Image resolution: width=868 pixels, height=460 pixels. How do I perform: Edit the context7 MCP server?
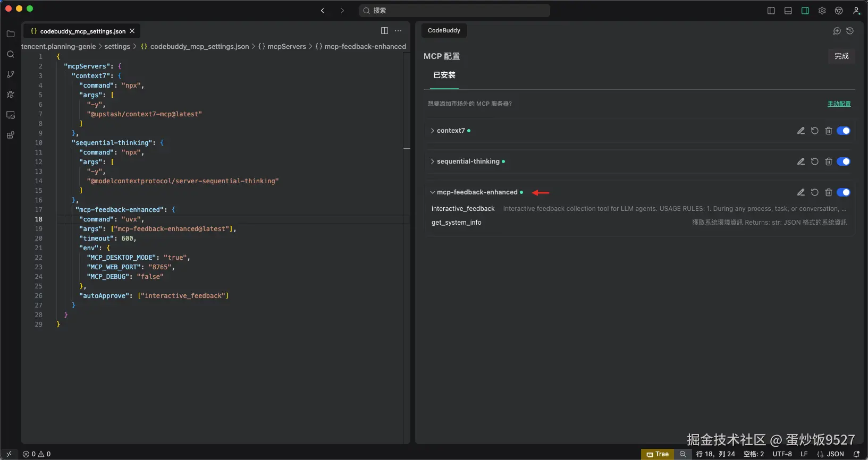click(801, 131)
